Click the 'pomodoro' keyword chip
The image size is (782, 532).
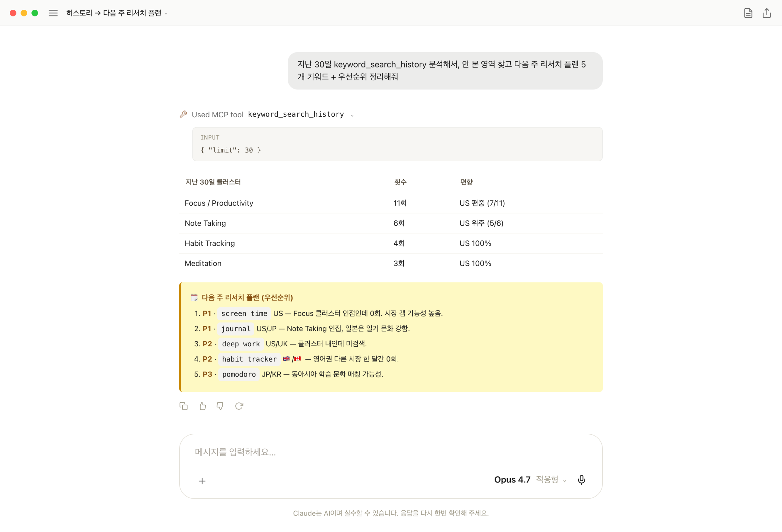click(239, 374)
